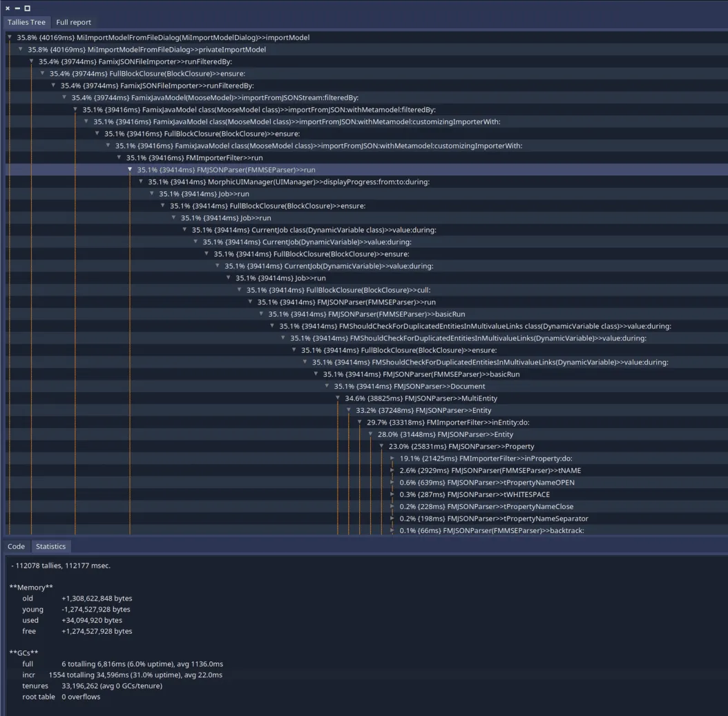This screenshot has height=716, width=728.
Task: Collapse the FMJSONParser>>MultiEntity node
Action: [337, 398]
